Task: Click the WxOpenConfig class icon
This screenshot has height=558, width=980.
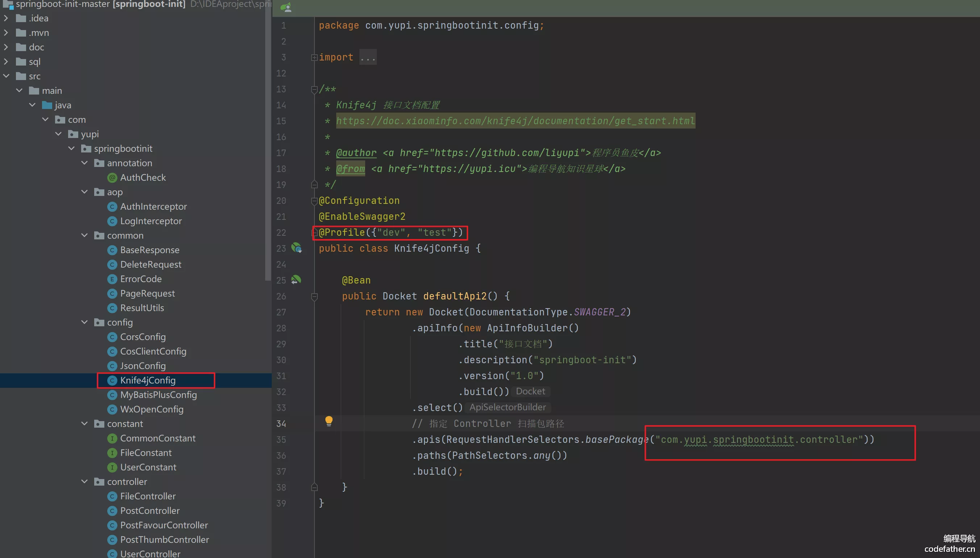Action: point(112,409)
